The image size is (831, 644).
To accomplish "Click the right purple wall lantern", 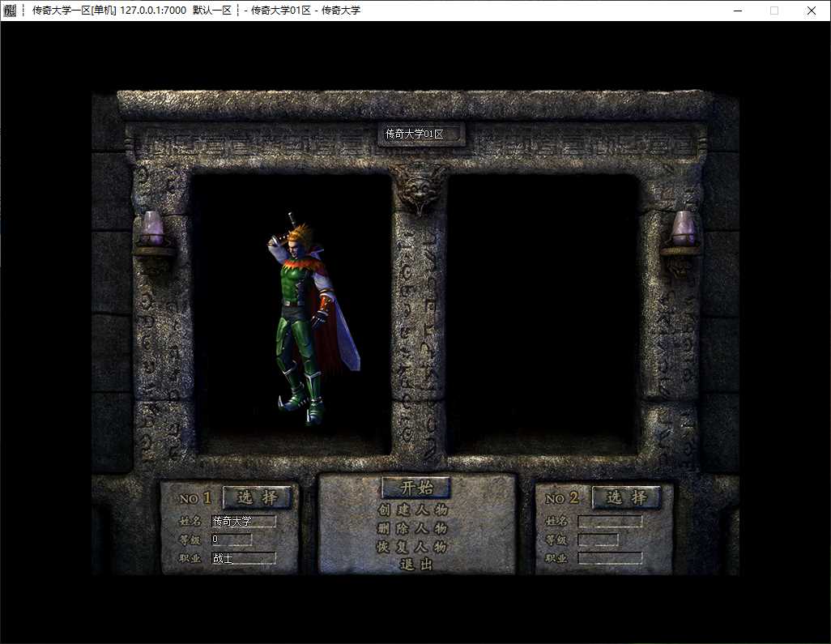I will [683, 231].
